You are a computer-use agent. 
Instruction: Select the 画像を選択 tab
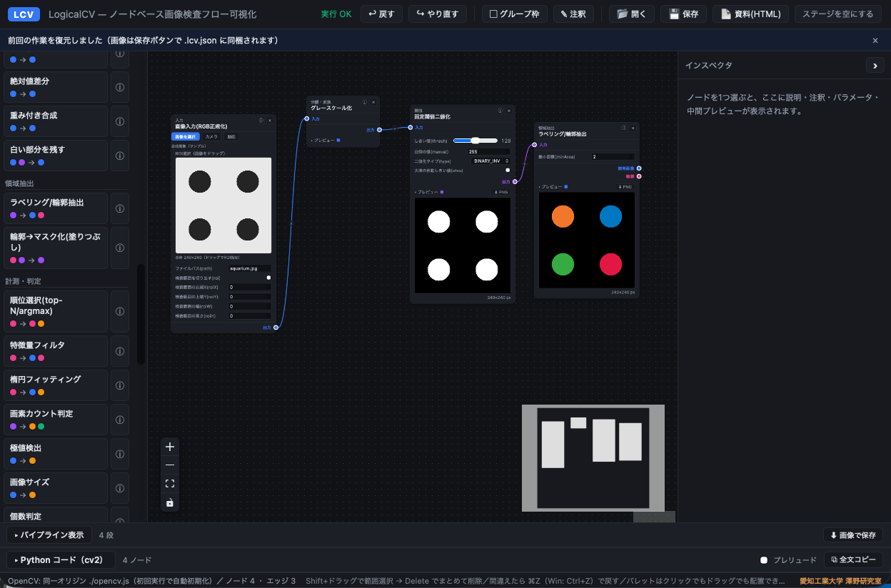(x=186, y=136)
